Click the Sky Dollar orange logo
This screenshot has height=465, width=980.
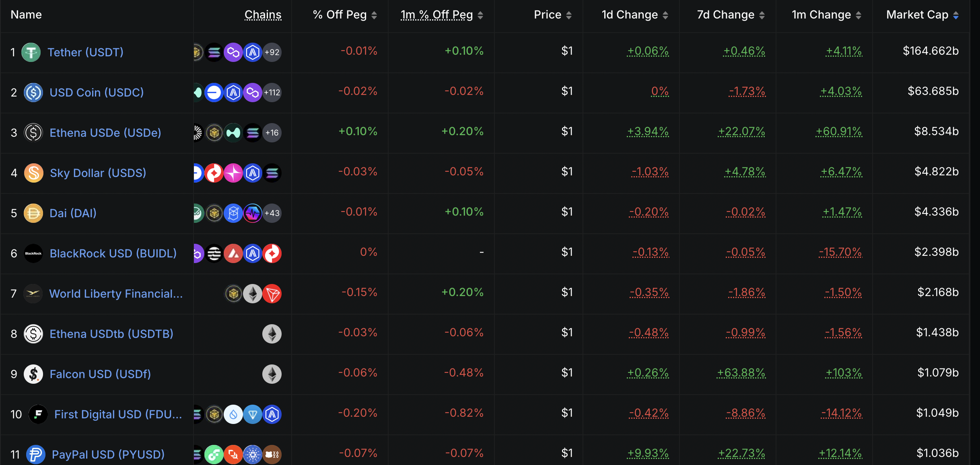(34, 173)
